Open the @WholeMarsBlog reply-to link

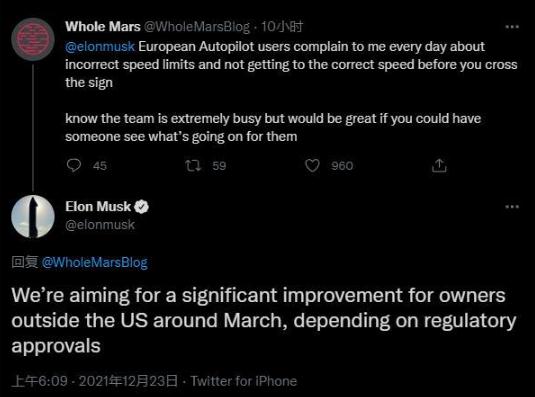click(x=95, y=262)
